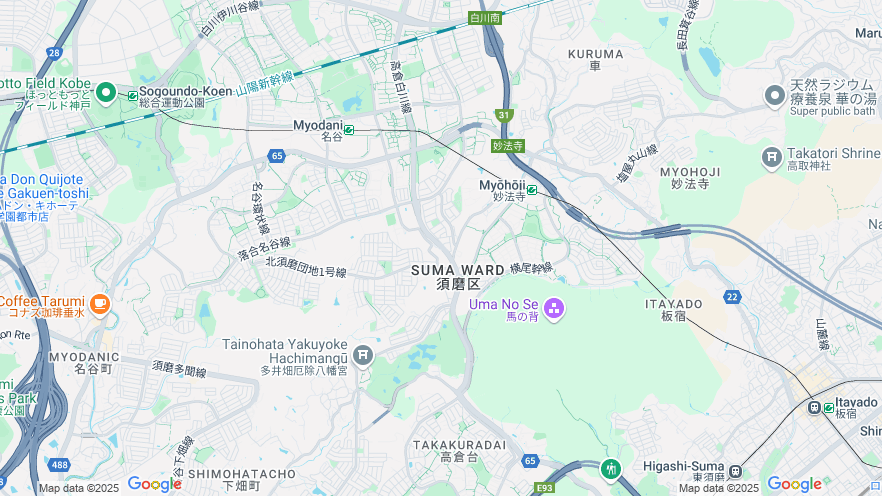Select the orange Coffee Tarumi cafe icon
The image size is (882, 496).
pyautogui.click(x=100, y=305)
